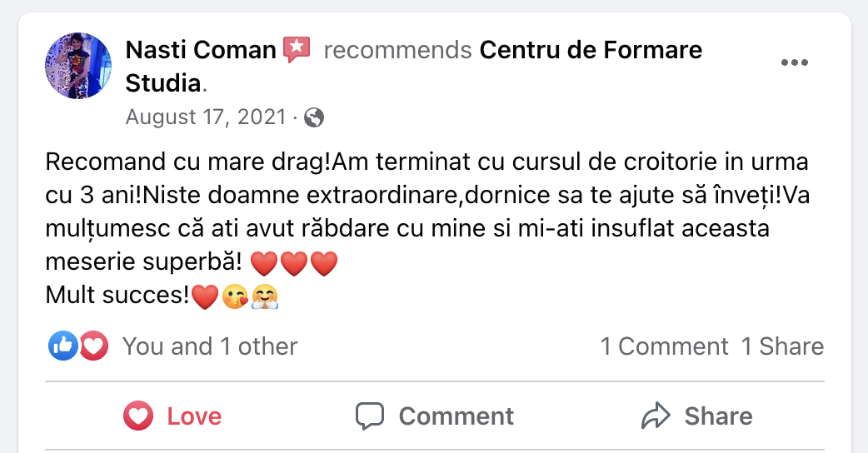Click the speech bubble icon beside Comment
The width and height of the screenshot is (868, 453).
click(369, 416)
